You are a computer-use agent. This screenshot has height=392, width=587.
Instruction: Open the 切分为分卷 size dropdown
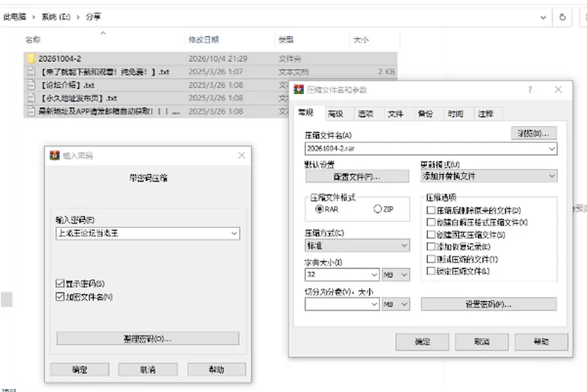[374, 304]
